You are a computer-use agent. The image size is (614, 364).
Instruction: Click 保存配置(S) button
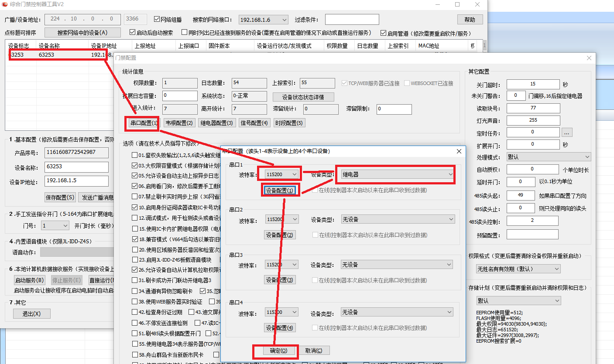(x=60, y=197)
